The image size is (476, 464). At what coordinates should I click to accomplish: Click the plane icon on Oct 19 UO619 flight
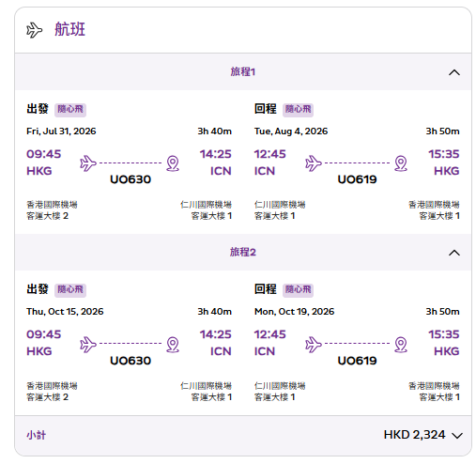(x=314, y=344)
